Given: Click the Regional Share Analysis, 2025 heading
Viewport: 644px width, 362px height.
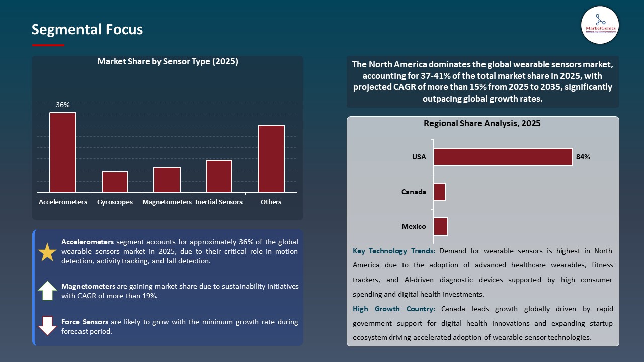Looking at the screenshot, I should pyautogui.click(x=482, y=123).
